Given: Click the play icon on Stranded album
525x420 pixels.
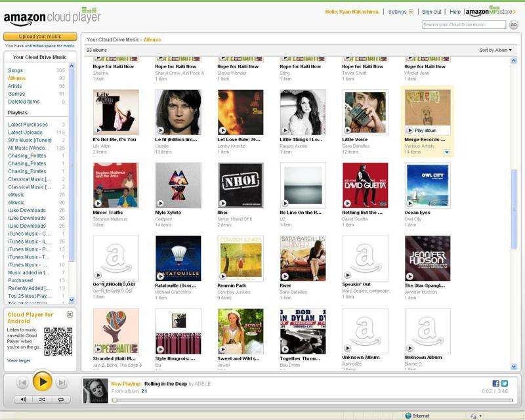Looking at the screenshot, I should (98, 349).
